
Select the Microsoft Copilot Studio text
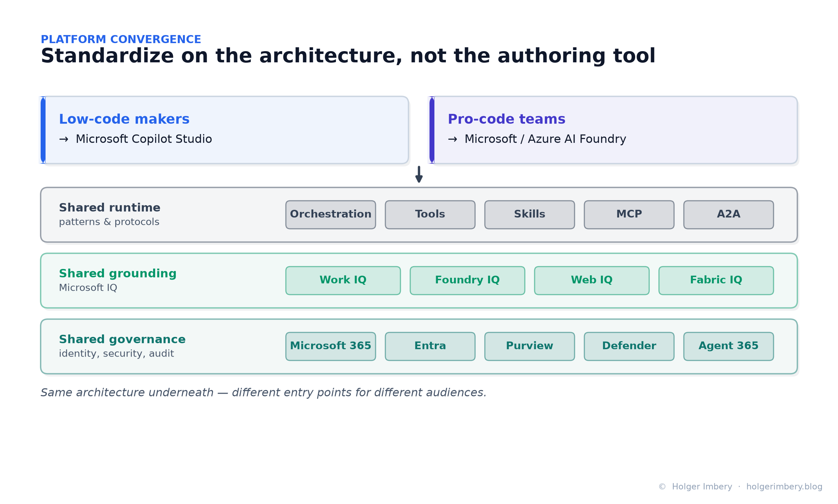pyautogui.click(x=144, y=139)
